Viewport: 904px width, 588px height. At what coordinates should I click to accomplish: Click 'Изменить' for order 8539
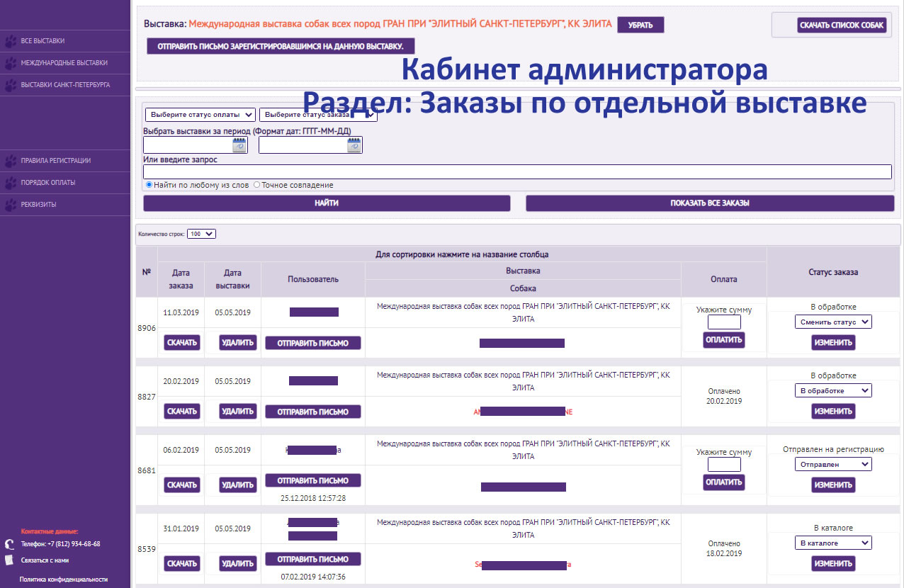coord(833,564)
